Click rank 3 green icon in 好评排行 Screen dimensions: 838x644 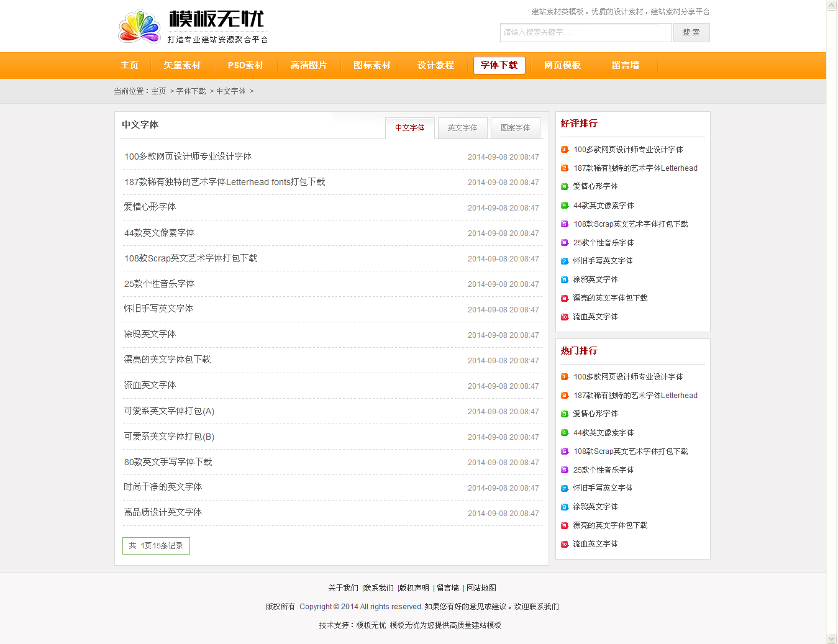pyautogui.click(x=564, y=186)
